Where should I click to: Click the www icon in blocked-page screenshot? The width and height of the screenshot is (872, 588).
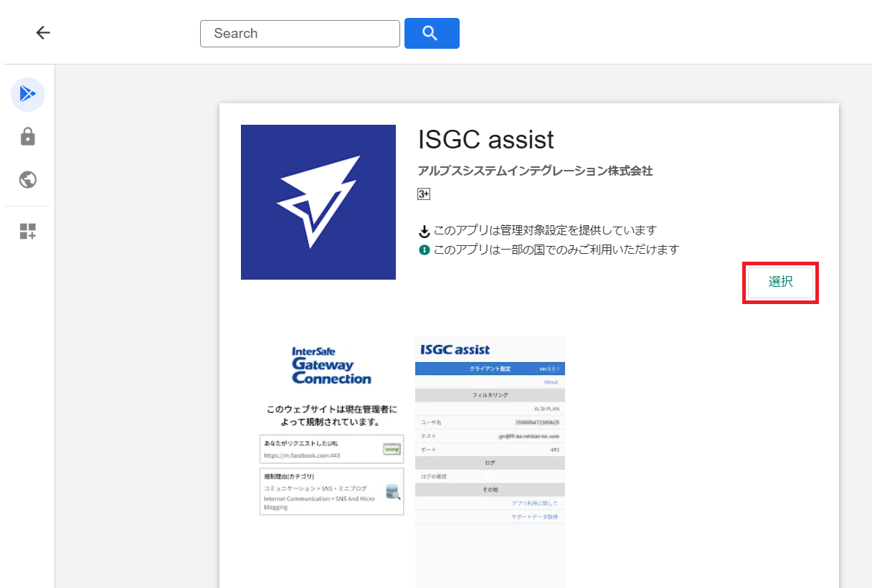click(391, 450)
